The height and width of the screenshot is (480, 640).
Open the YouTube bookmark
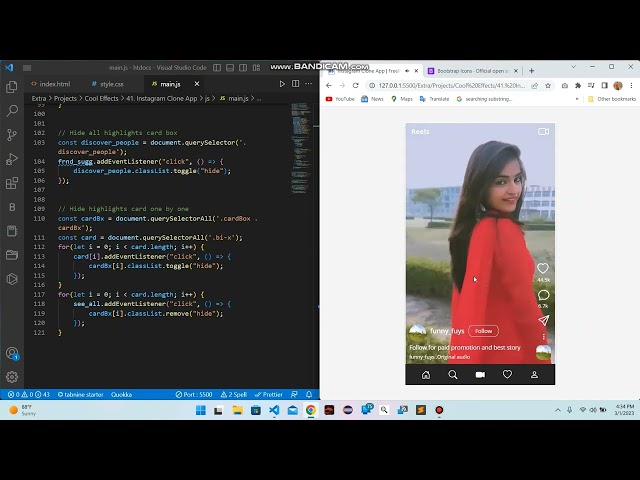[x=340, y=99]
